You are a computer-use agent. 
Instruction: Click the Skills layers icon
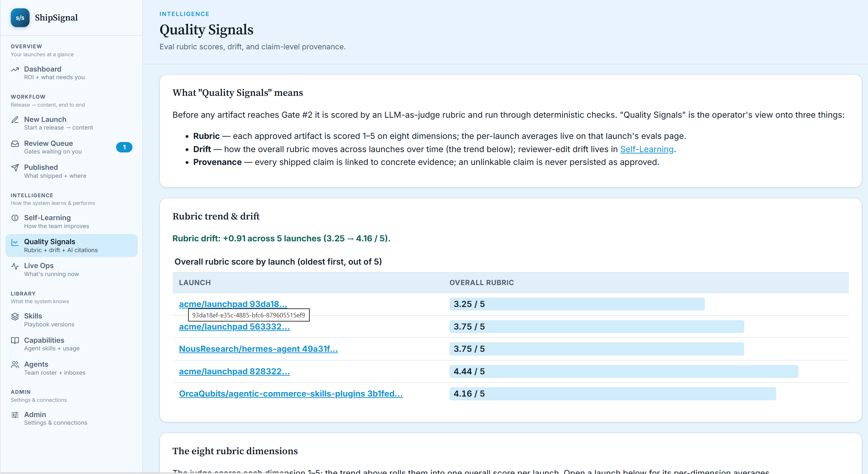(15, 316)
